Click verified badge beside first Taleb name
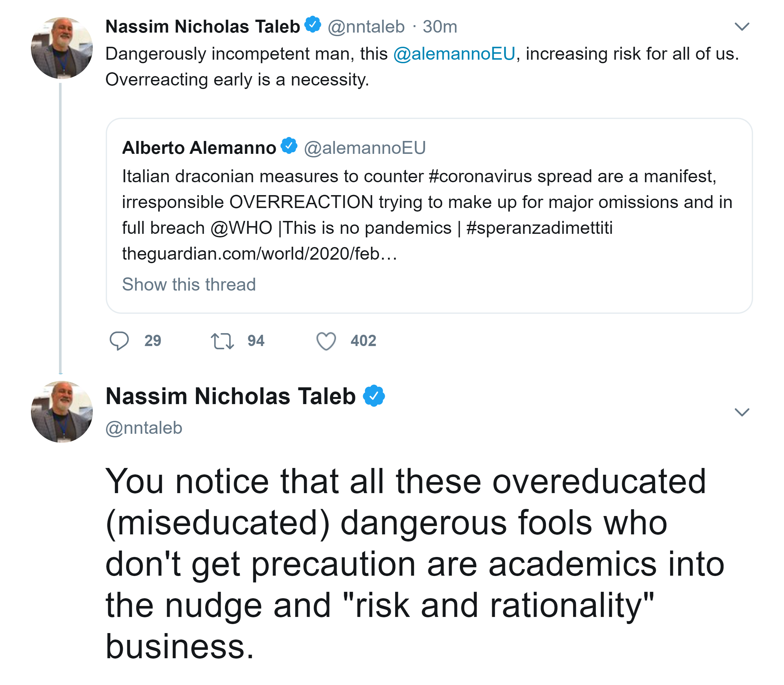This screenshot has height=685, width=784. click(313, 25)
